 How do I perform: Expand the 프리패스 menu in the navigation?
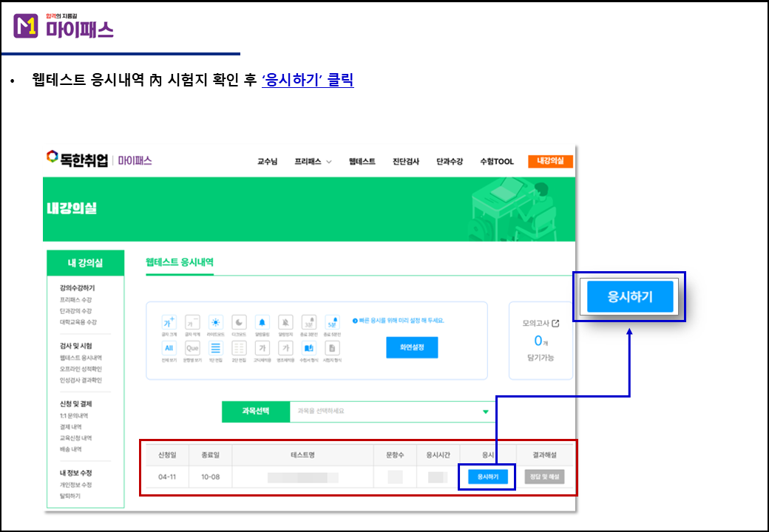click(313, 161)
